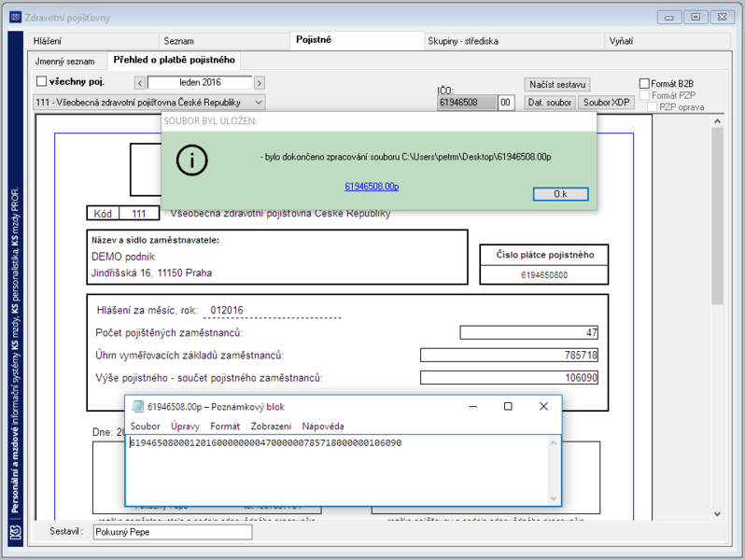Click the IČO suffix field showing 00
The height and width of the screenshot is (560, 745).
(506, 103)
